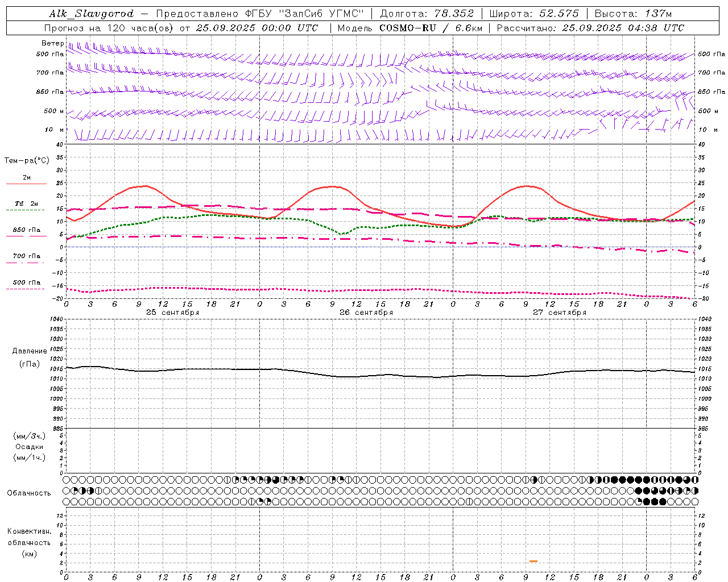Click the Облачность row label

29,493
